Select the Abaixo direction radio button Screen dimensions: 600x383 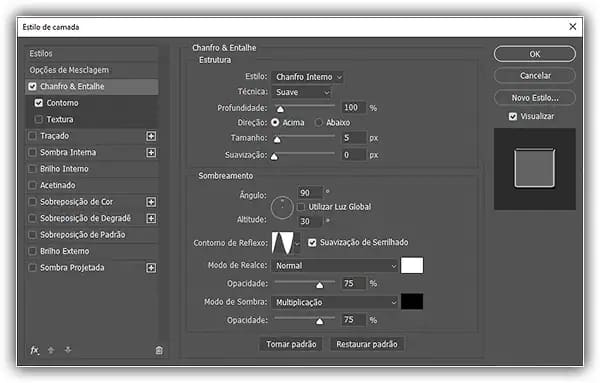(318, 122)
